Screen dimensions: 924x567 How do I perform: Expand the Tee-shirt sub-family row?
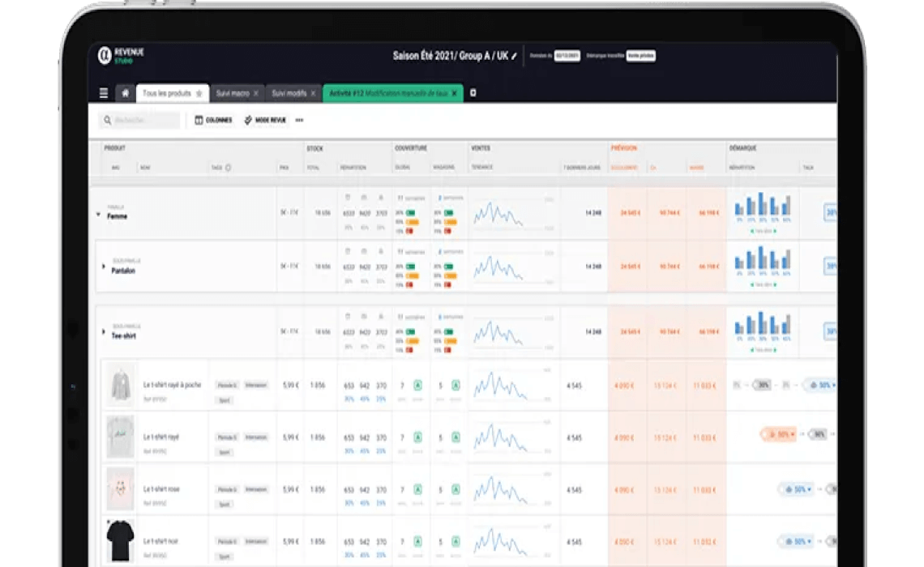[x=104, y=332]
